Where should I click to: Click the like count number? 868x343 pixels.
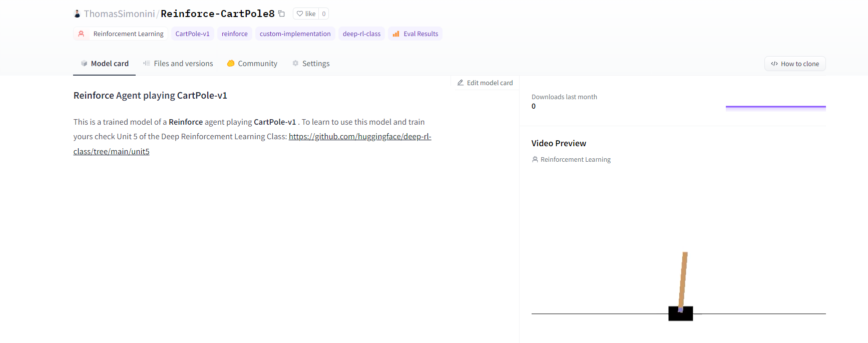click(324, 14)
